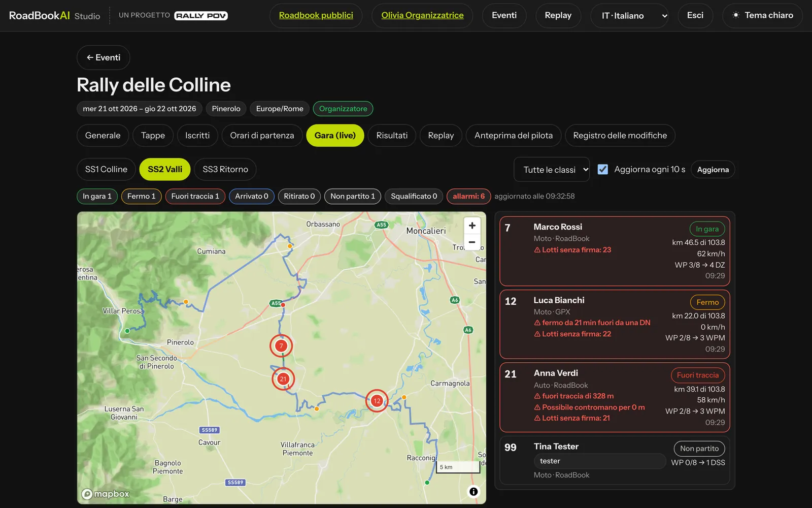
Task: Filter by Non partito 1 status
Action: point(353,196)
